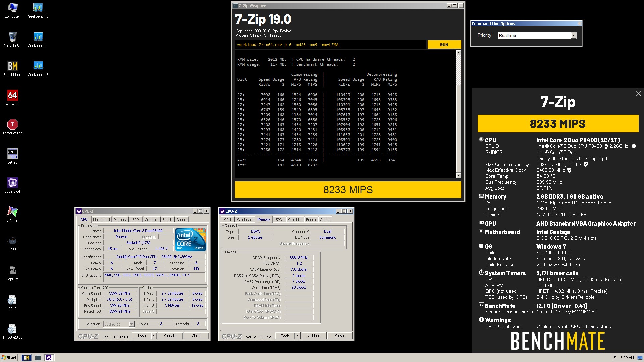Switch to Graphics tab in left CPU-Z
Image resolution: width=644 pixels, height=362 pixels.
point(152,220)
